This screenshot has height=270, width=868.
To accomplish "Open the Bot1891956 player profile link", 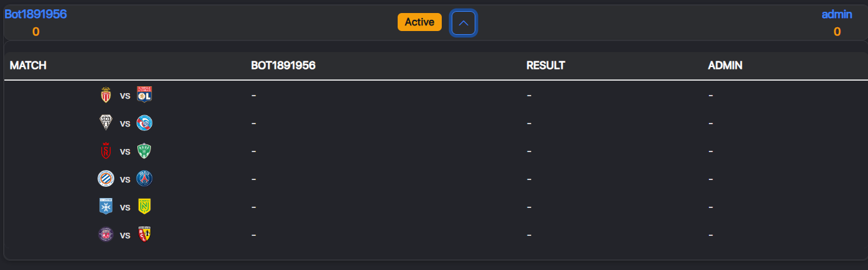I will point(35,14).
